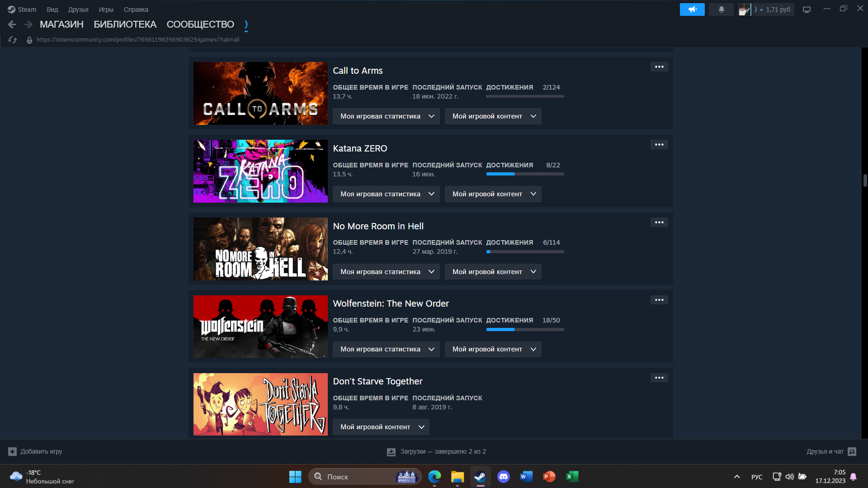Open the Windows Start menu
Screen dimensions: 868x488
295,477
